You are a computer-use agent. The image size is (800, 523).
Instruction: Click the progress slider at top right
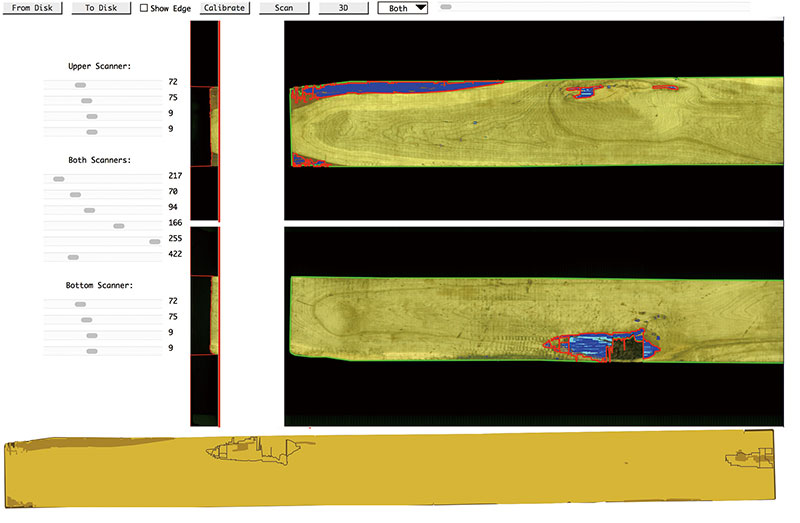[x=446, y=7]
